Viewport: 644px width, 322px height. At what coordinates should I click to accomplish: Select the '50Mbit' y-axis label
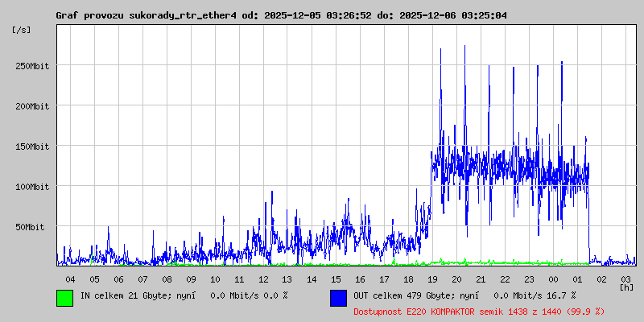click(30, 227)
